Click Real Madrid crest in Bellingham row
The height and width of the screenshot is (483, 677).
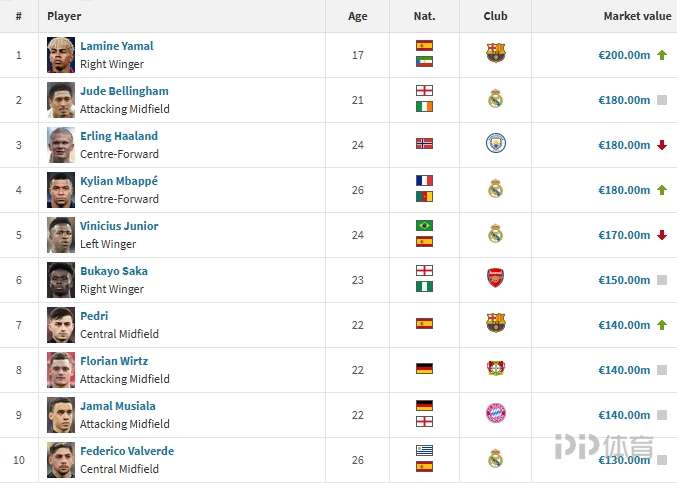496,98
